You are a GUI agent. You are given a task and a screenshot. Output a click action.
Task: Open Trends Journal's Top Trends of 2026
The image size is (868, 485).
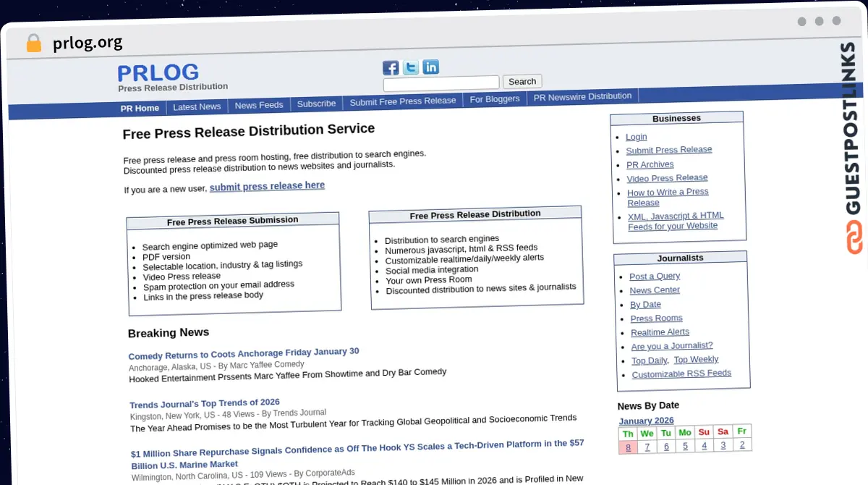click(205, 403)
